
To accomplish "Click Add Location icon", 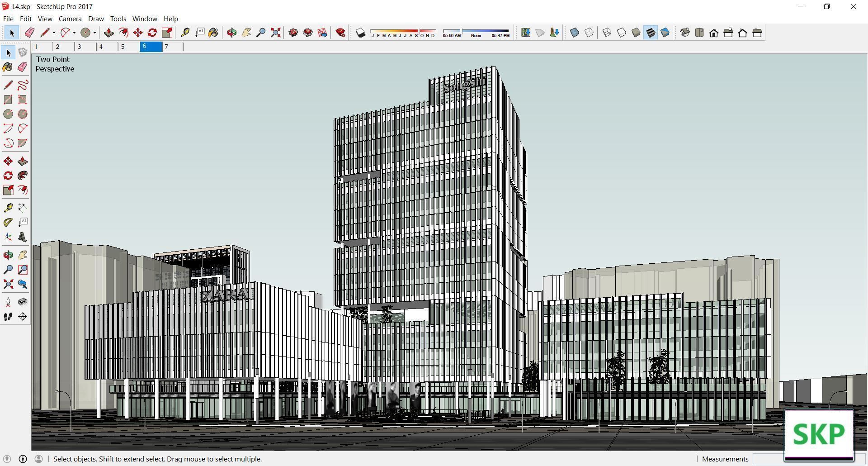I will (525, 33).
